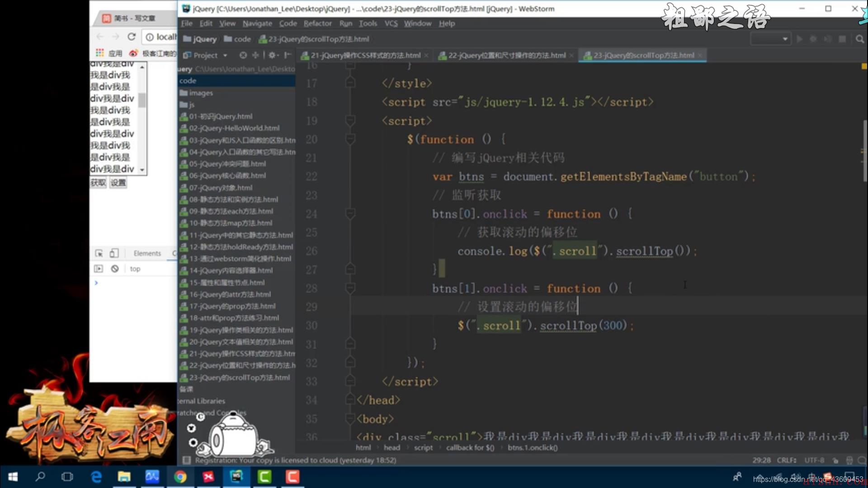Click Chrome back arrow
868x488 pixels.
click(x=100, y=37)
